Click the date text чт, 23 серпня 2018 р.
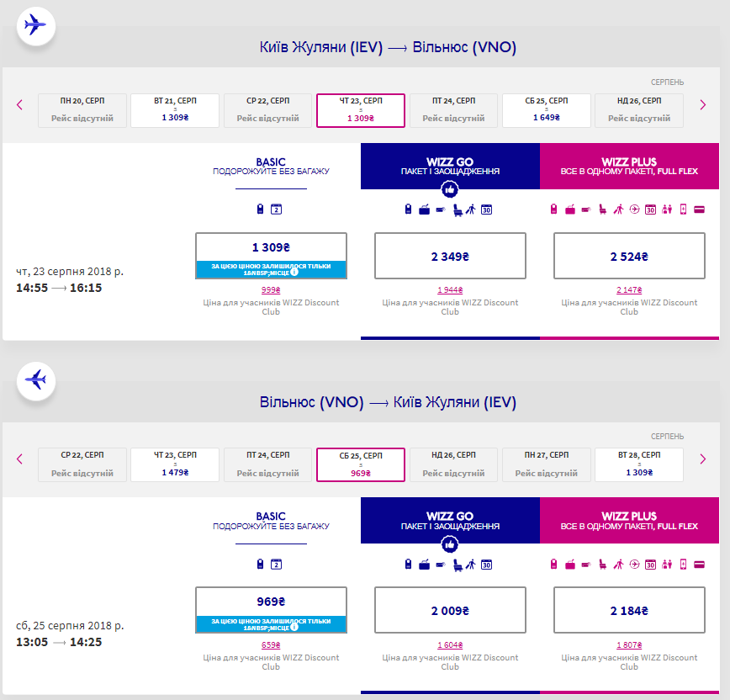Image resolution: width=730 pixels, height=700 pixels. (69, 272)
